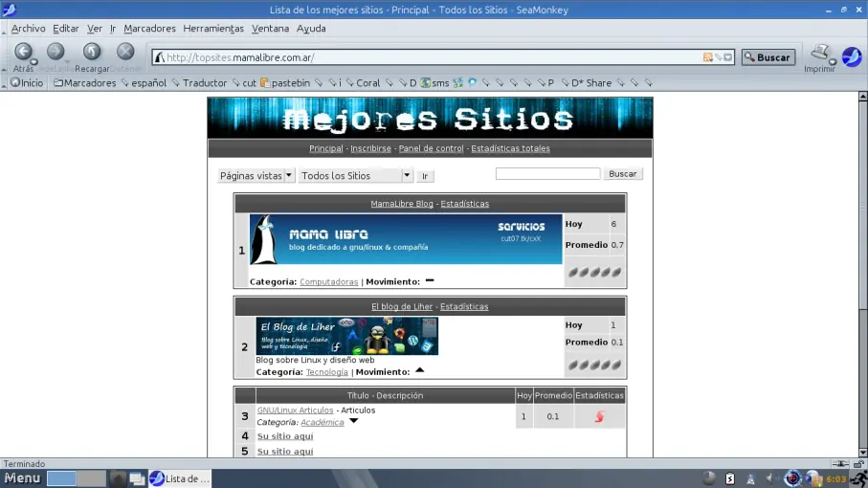The width and height of the screenshot is (868, 488).
Task: Click the Ir go button
Action: [x=425, y=176]
